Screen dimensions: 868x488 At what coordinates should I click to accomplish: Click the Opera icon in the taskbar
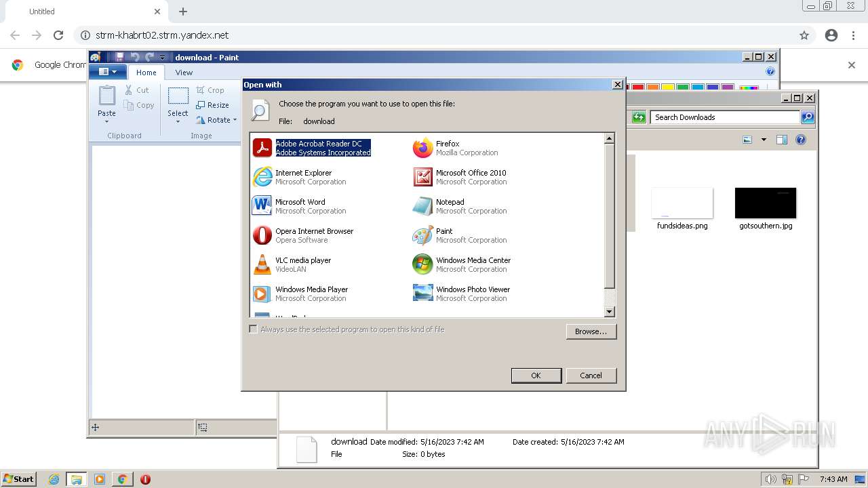coord(145,479)
